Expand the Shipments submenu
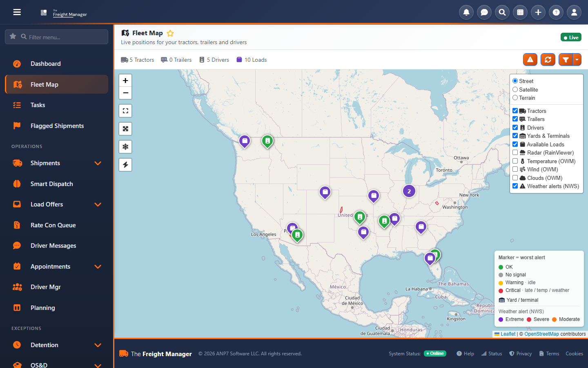 98,163
